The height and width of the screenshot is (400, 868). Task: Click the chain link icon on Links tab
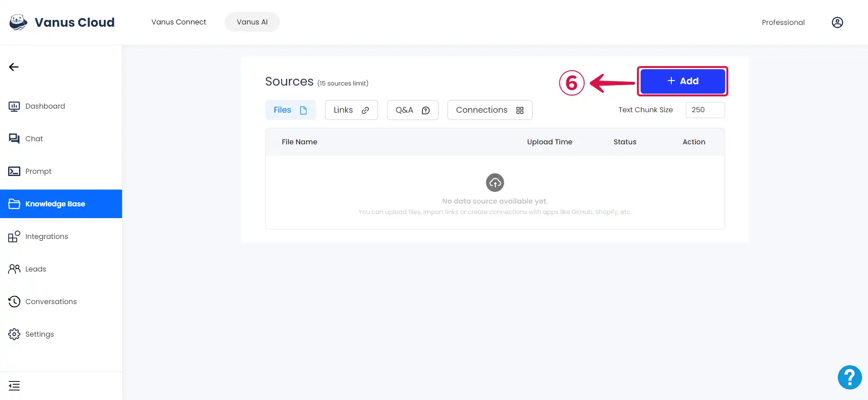click(365, 110)
